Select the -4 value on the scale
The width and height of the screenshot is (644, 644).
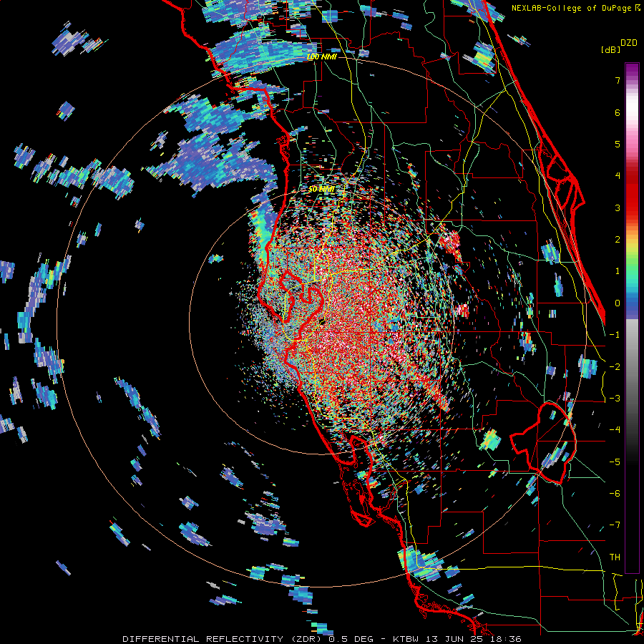615,429
